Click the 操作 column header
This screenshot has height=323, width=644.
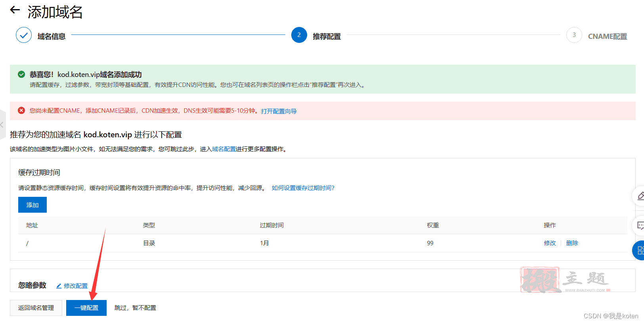pyautogui.click(x=550, y=225)
